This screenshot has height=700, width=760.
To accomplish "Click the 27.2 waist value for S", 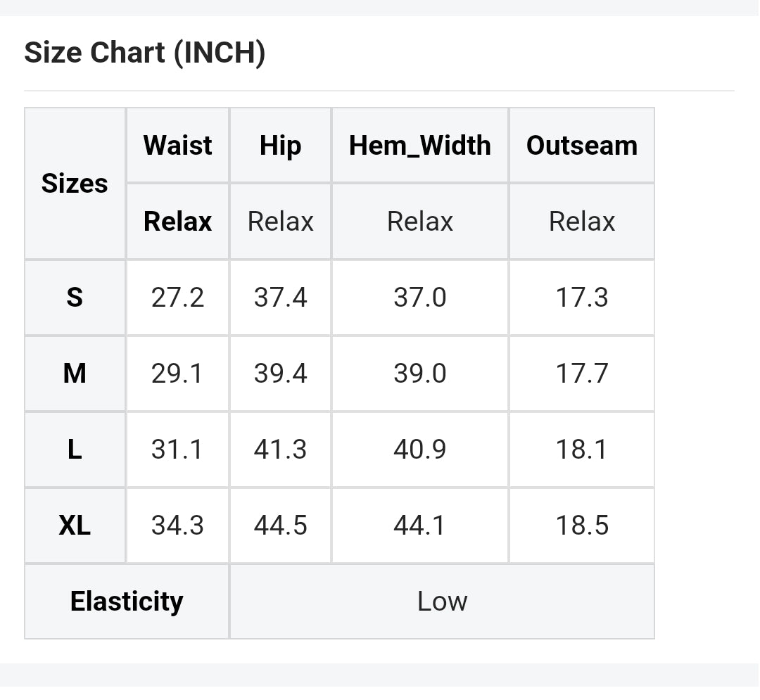I will pos(177,298).
